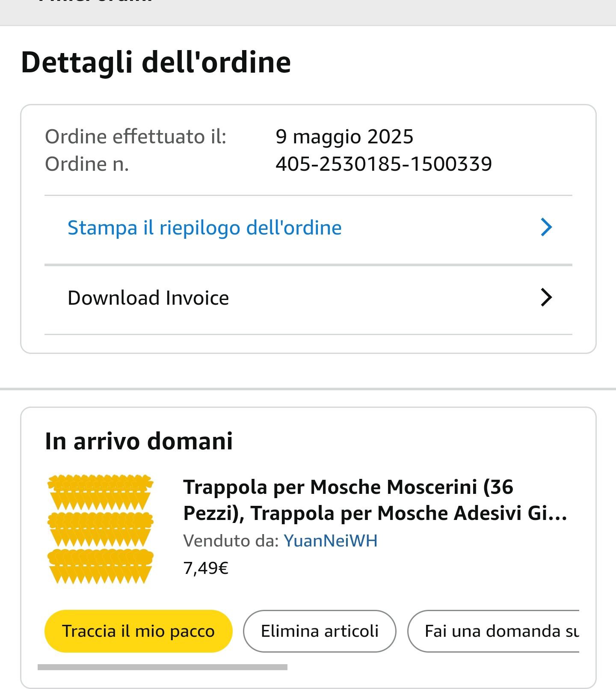This screenshot has height=689, width=616.
Task: Click 'Elimina articoli' button
Action: click(x=320, y=631)
